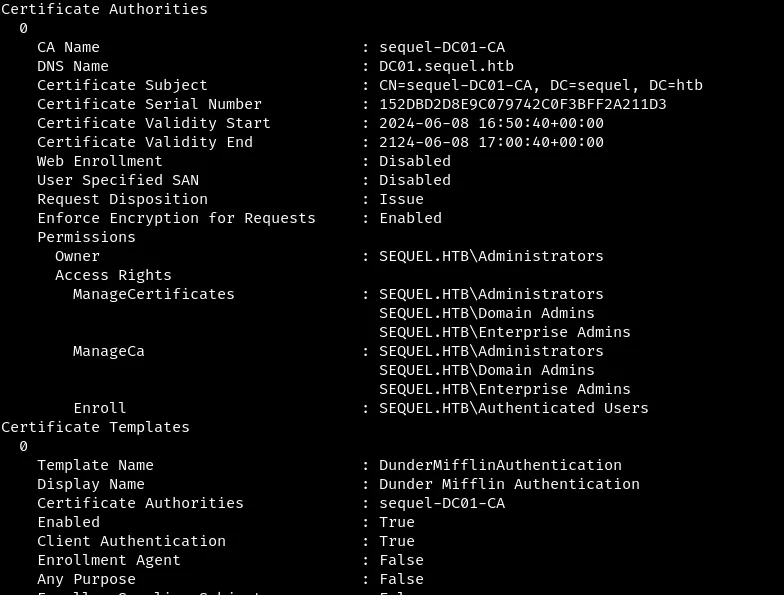
Task: Click the display name 'Dunder Mifflin Authentication'
Action: pos(509,484)
